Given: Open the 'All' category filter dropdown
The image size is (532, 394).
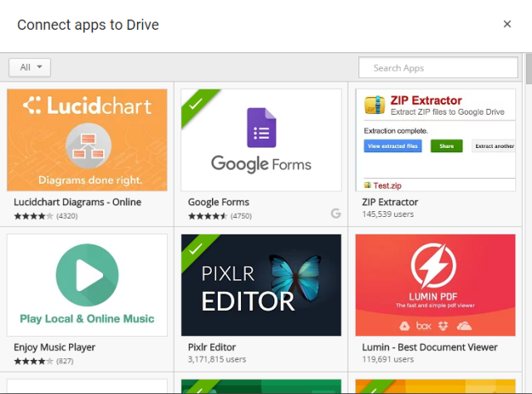Looking at the screenshot, I should point(30,67).
